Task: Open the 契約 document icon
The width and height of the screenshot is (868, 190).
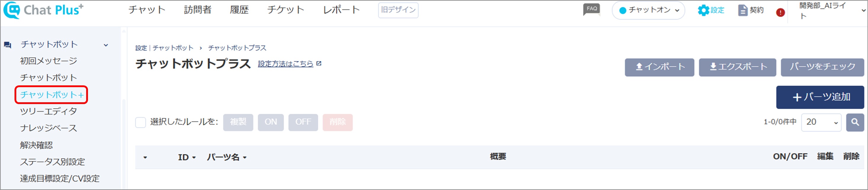Action: [x=743, y=10]
